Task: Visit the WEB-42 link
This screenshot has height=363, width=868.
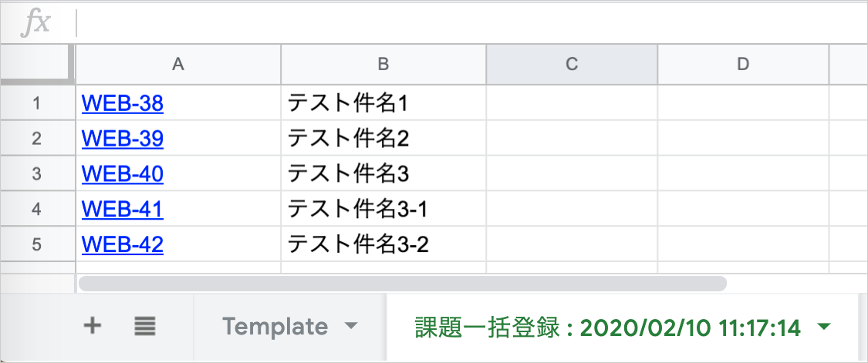Action: point(122,245)
